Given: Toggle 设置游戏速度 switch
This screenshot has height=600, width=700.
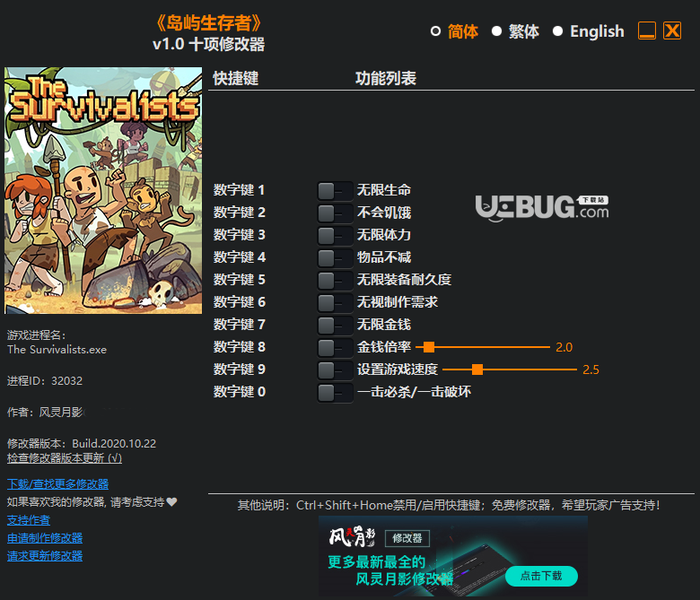Looking at the screenshot, I should click(x=335, y=370).
